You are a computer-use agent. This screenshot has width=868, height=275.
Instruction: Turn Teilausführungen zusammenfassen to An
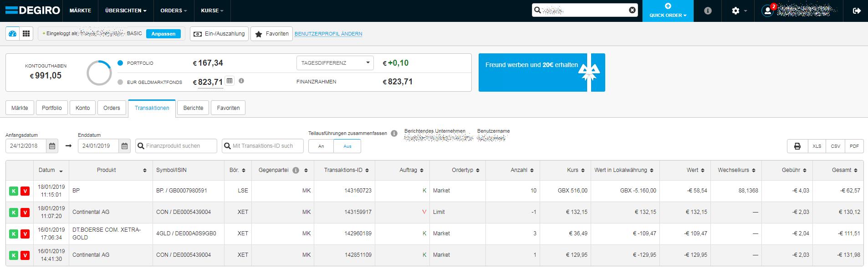point(321,146)
